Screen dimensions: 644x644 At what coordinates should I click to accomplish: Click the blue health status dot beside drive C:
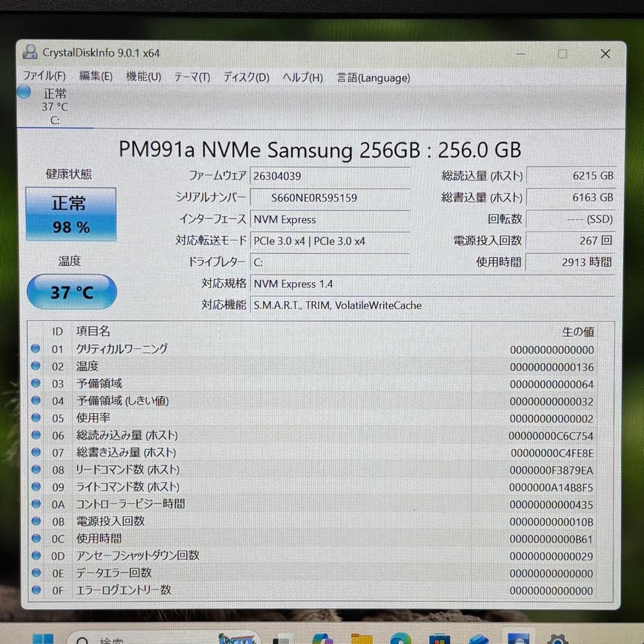(24, 92)
